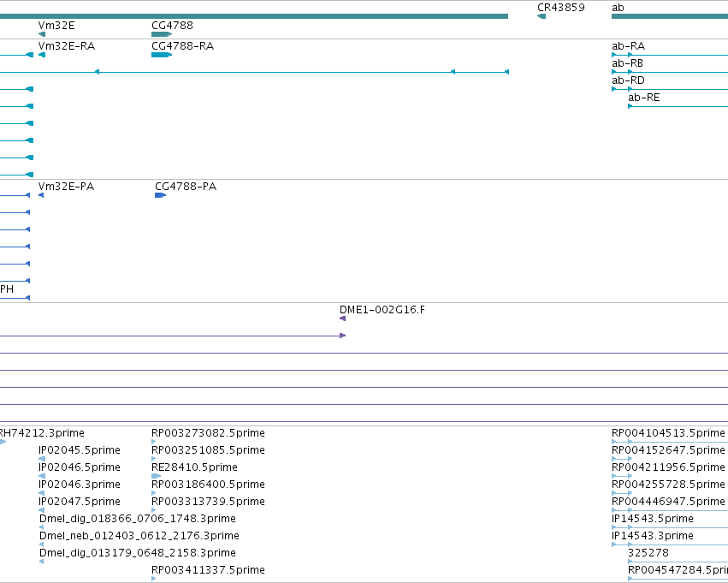Select the ab-RA transcript

(628, 46)
